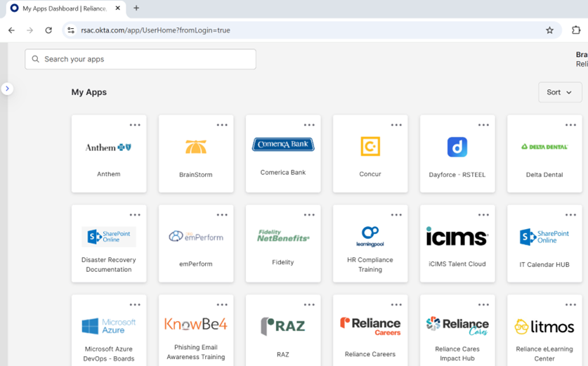Open the Comerica Bank logo tile
Image resolution: width=588 pixels, height=366 pixels.
click(283, 145)
